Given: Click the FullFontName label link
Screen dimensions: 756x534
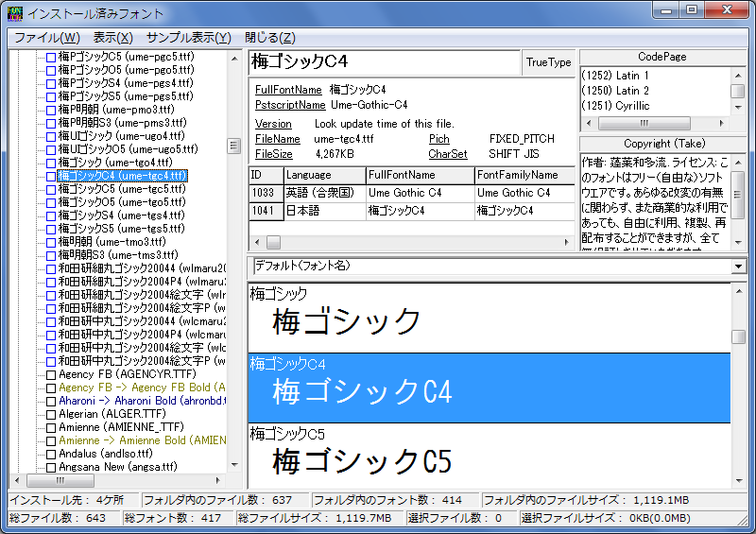Looking at the screenshot, I should [x=288, y=90].
